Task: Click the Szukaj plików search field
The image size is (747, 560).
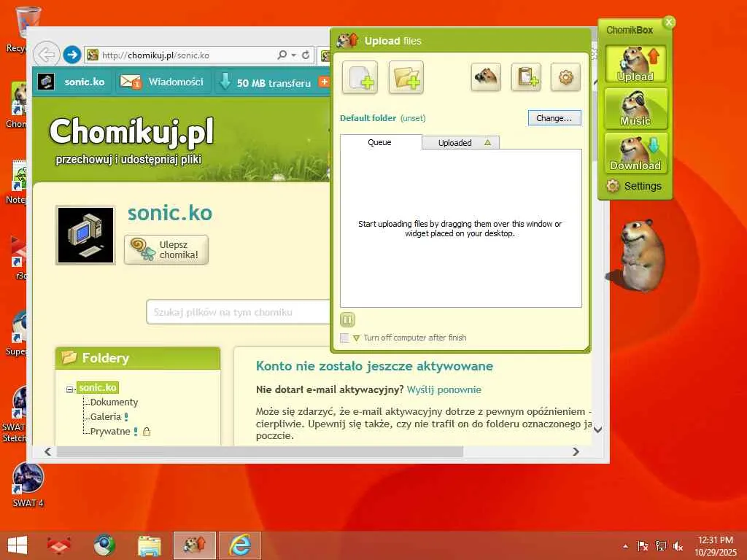Action: coord(239,312)
